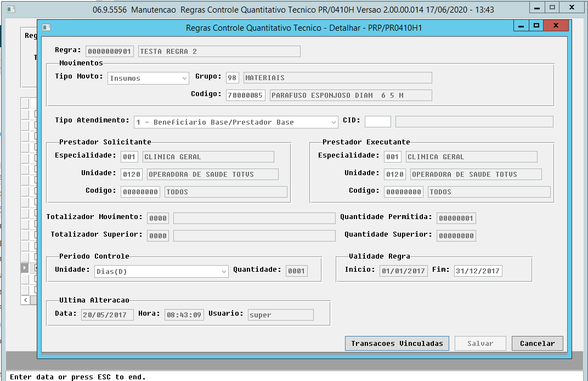Click Solicitante CLINICA GERAL field
The height and width of the screenshot is (381, 588).
pos(208,157)
